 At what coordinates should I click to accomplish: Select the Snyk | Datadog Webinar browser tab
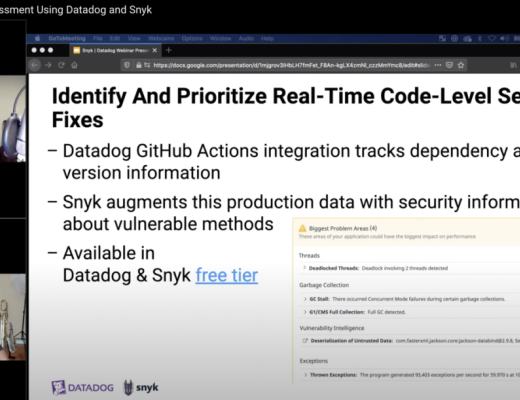click(115, 50)
